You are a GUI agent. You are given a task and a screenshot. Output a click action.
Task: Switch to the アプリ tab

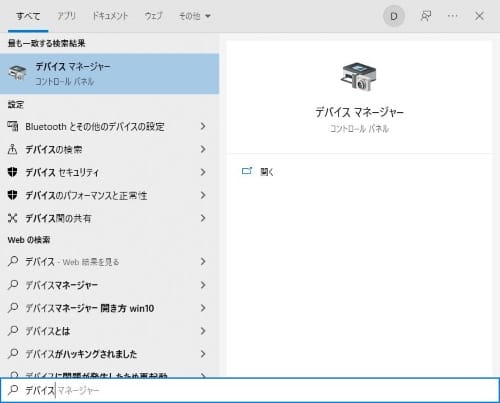(66, 16)
